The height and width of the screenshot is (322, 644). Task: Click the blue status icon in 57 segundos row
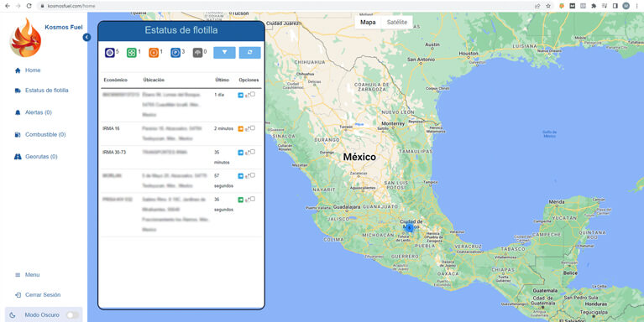click(241, 176)
